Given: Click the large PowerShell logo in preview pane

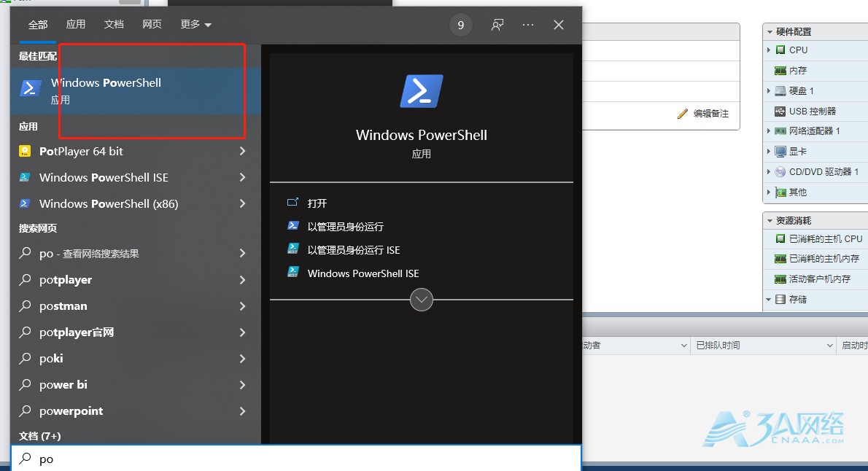Looking at the screenshot, I should coord(422,91).
